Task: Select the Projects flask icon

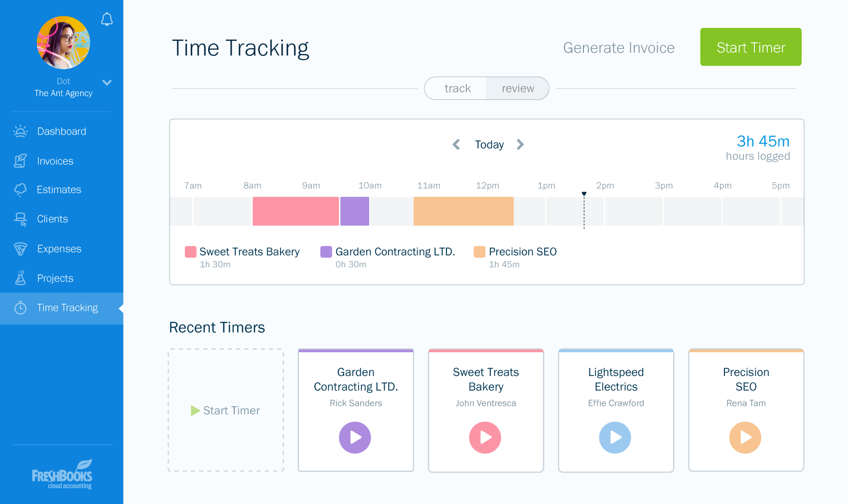Action: tap(20, 278)
